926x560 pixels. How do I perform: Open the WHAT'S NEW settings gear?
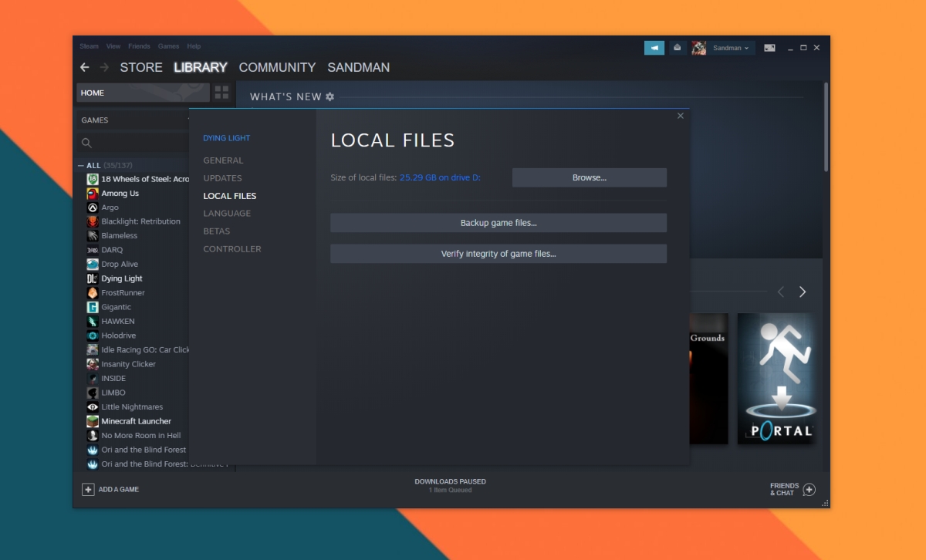(x=330, y=97)
